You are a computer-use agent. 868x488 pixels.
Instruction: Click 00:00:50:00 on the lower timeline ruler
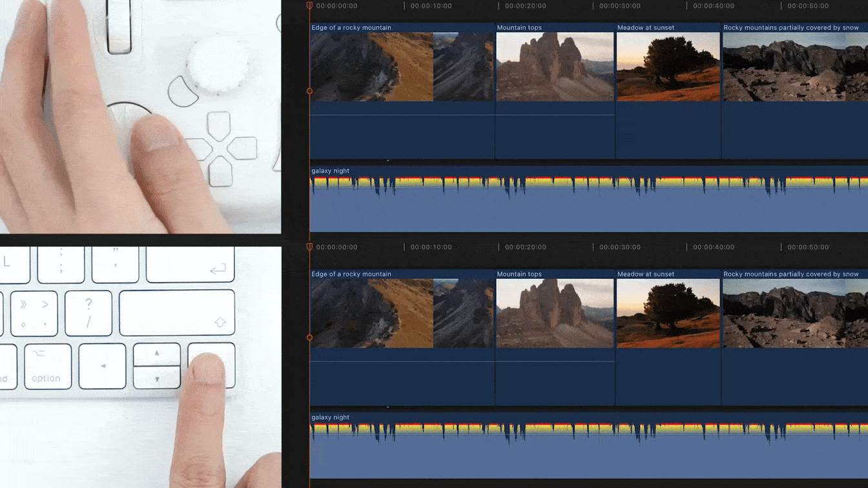click(807, 247)
